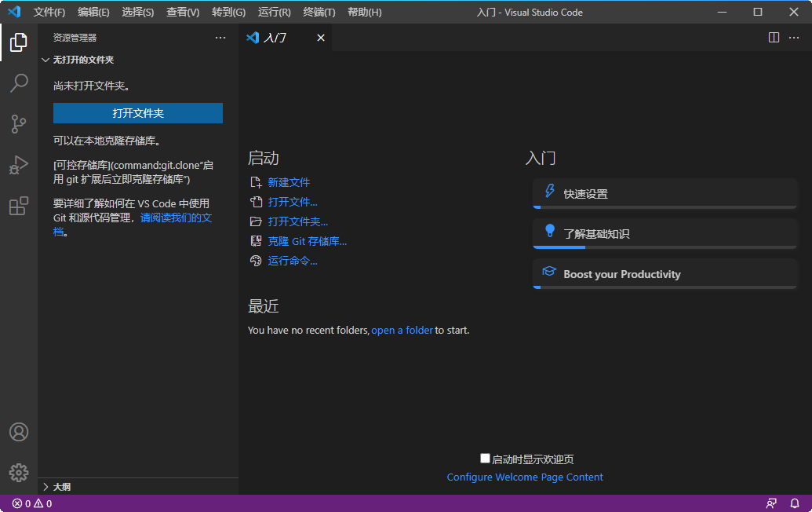The image size is (812, 512).
Task: Open Run and Debug view icon
Action: (x=19, y=165)
